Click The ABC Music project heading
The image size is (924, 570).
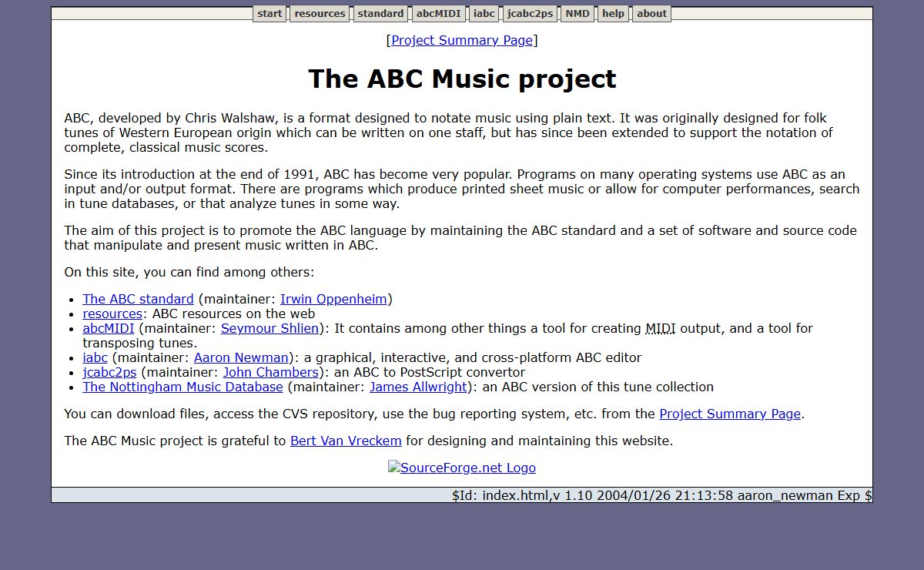[x=462, y=79]
